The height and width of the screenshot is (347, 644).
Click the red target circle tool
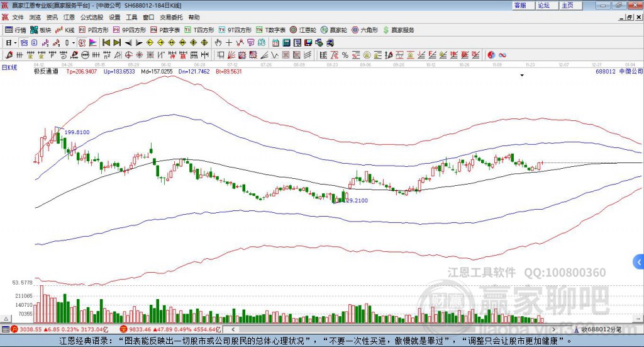coord(128,55)
